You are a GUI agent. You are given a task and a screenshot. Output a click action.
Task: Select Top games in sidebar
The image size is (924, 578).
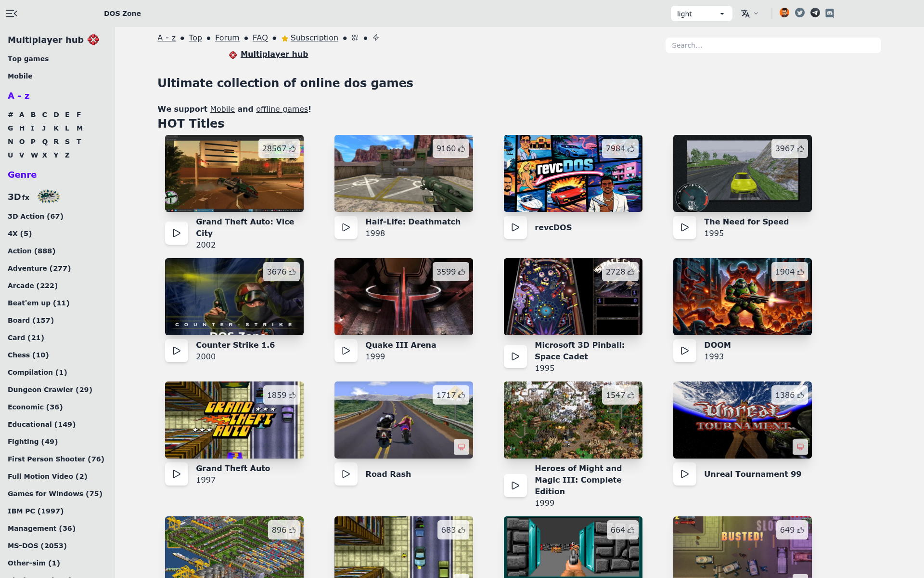pos(28,59)
